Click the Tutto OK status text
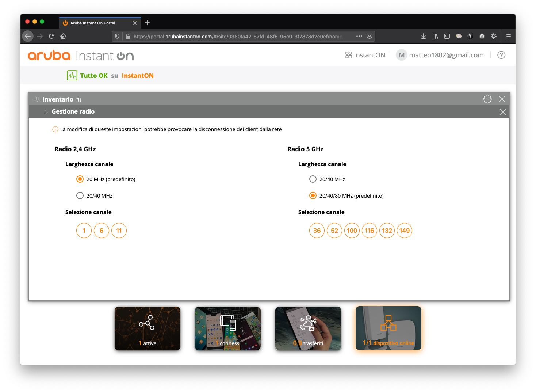The width and height of the screenshot is (536, 392). click(94, 76)
